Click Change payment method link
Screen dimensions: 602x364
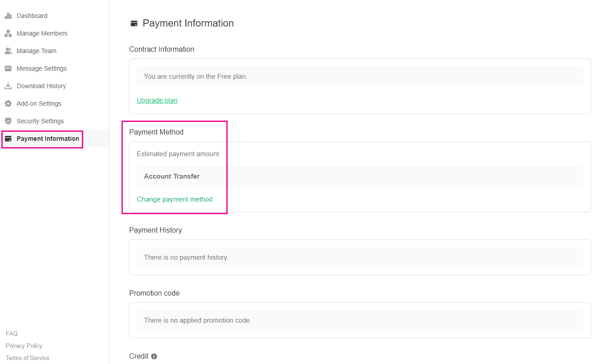[x=175, y=199]
